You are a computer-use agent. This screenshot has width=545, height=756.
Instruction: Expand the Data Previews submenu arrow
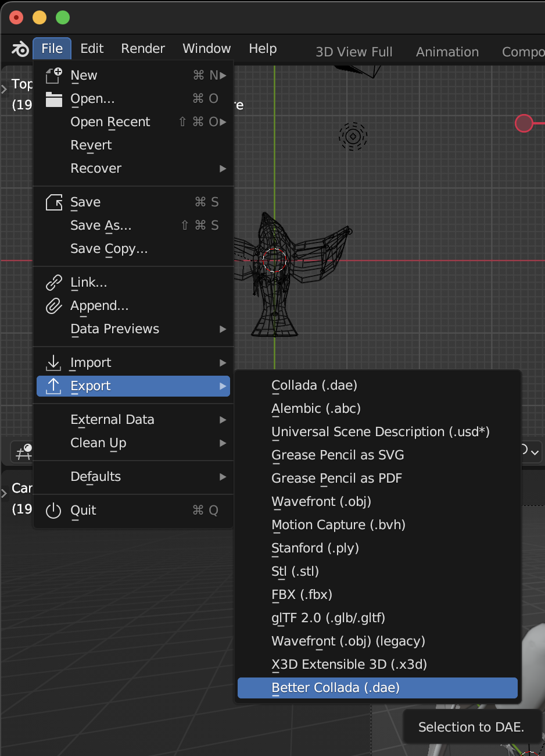(223, 329)
